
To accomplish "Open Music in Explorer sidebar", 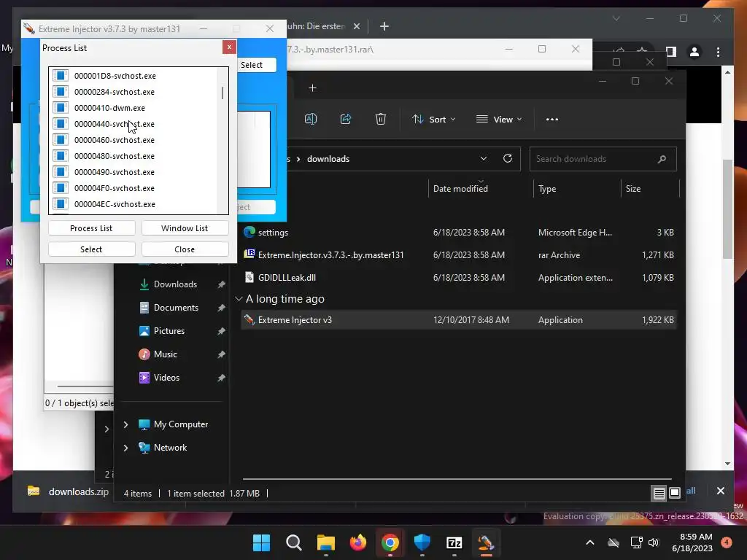I will point(166,354).
